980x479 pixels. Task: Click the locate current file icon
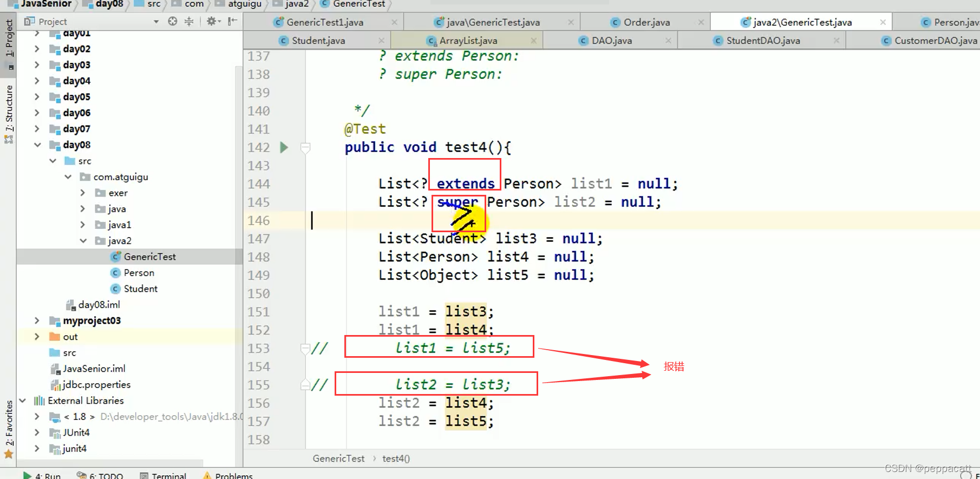[x=172, y=21]
